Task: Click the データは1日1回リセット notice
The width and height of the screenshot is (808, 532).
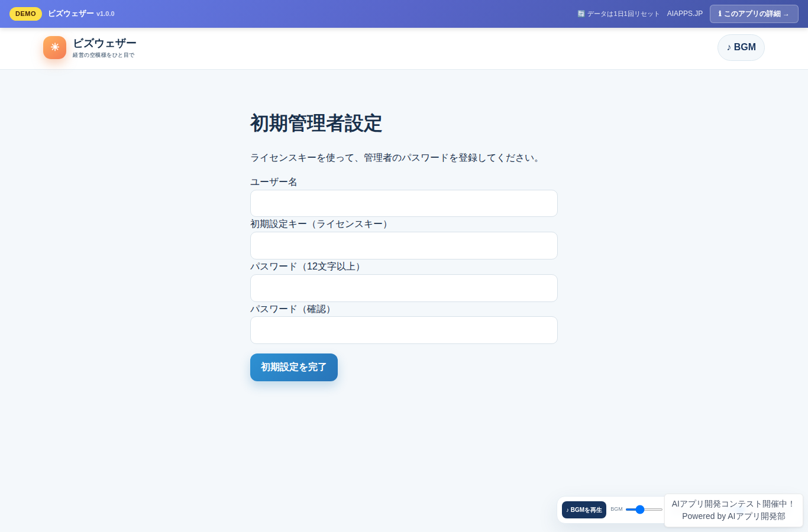Action: click(x=619, y=14)
